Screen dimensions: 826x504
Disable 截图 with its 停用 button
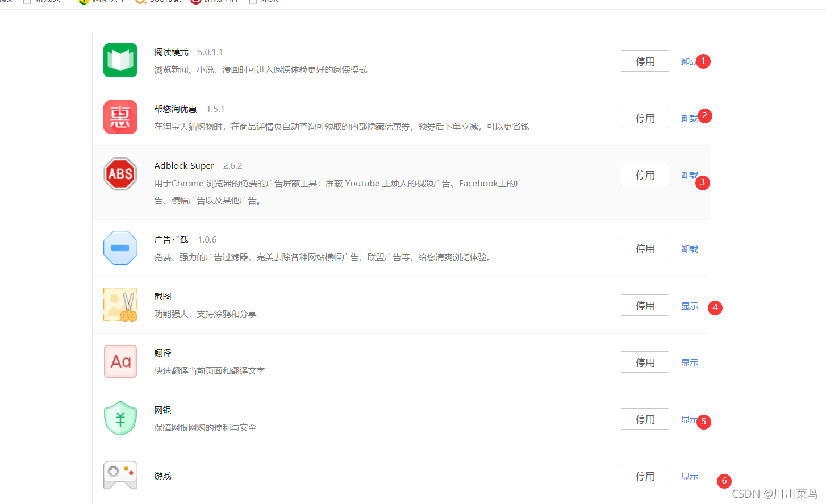[645, 306]
